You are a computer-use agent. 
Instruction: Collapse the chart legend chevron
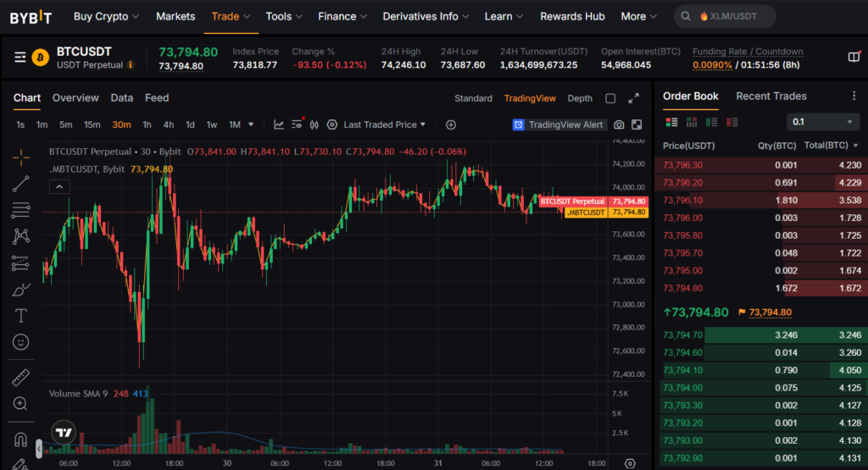(59, 187)
